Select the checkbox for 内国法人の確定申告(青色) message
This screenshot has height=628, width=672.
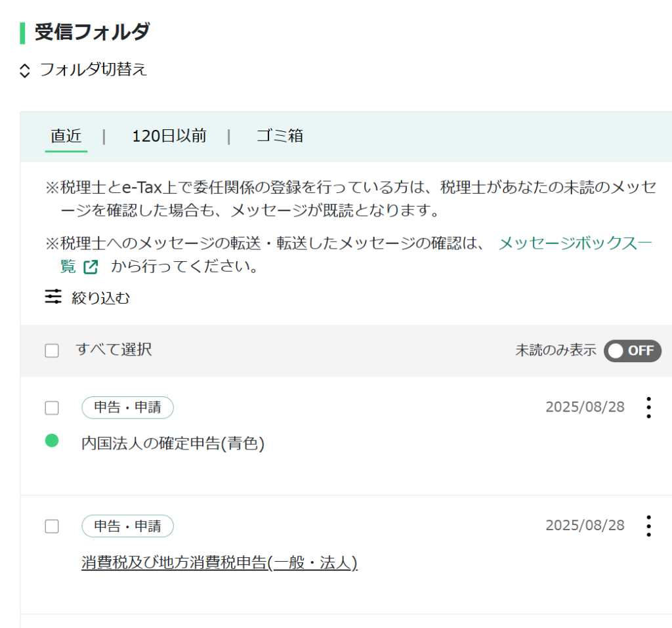tap(52, 408)
